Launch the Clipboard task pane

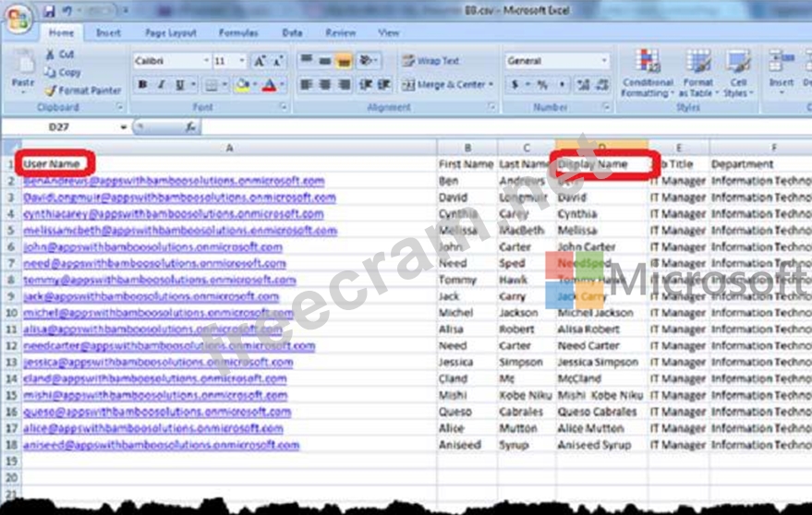click(119, 107)
